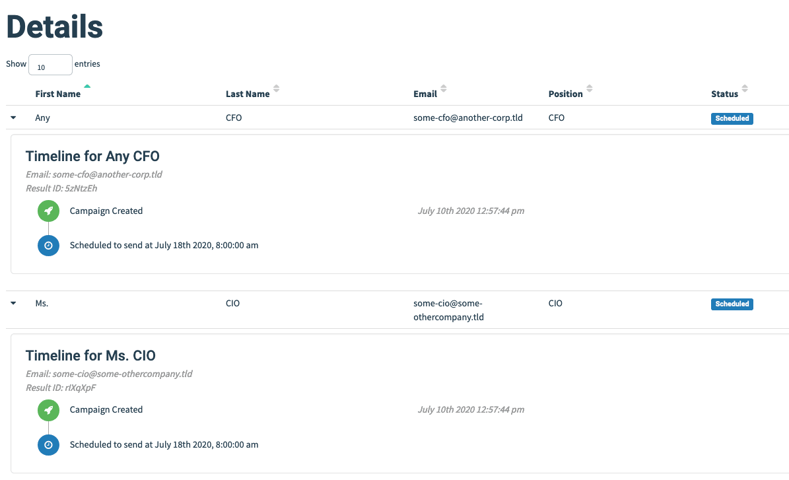Click the Timeline for Ms. CIO heading
789x480 pixels.
[x=91, y=356]
